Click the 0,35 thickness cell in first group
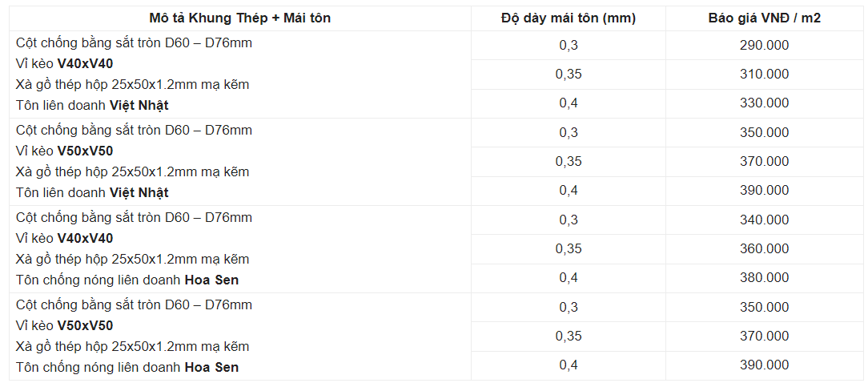 click(568, 74)
